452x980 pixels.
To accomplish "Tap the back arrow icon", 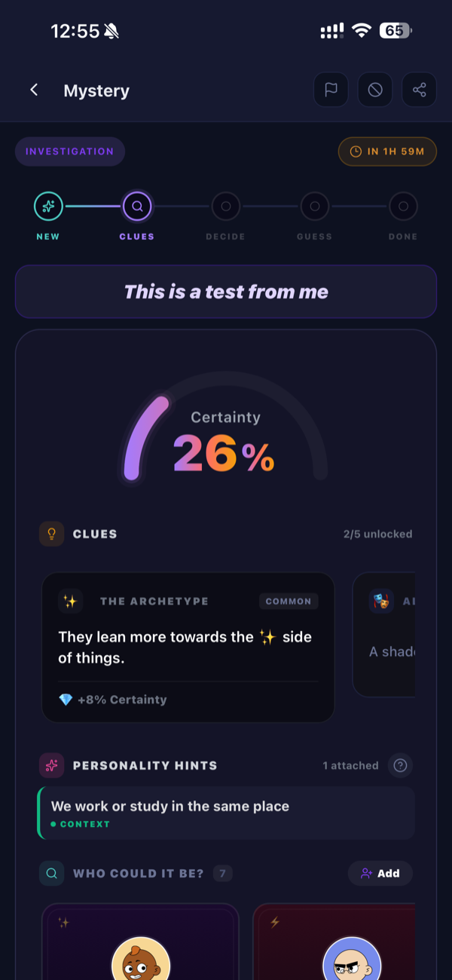I will click(x=34, y=90).
